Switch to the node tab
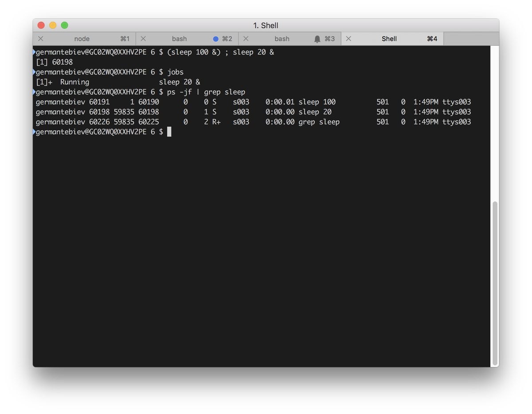 [x=84, y=39]
